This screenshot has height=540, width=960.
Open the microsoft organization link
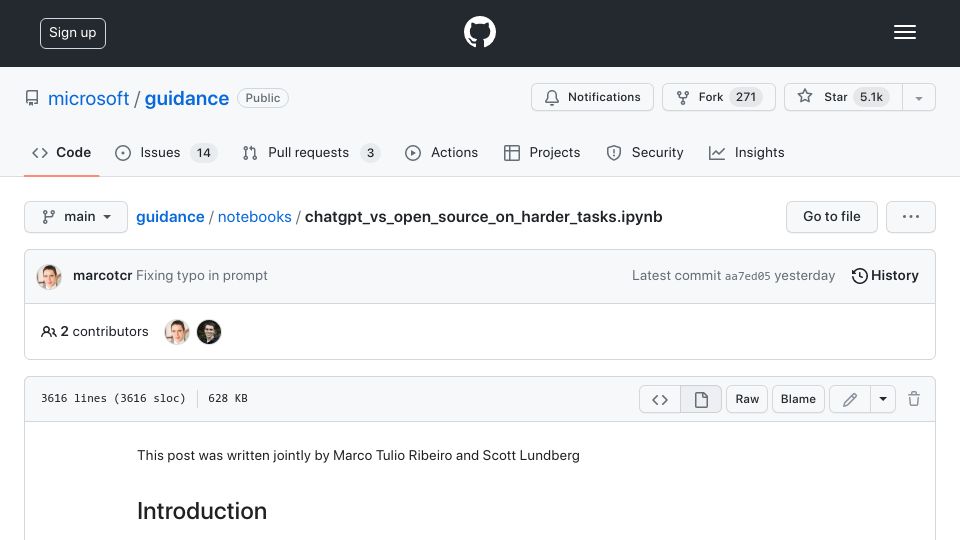[88, 98]
